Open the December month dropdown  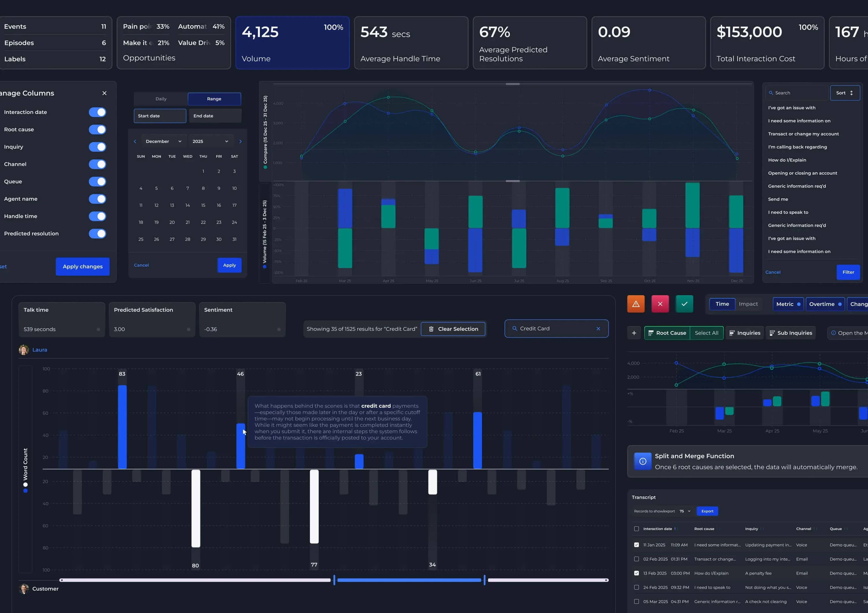164,142
